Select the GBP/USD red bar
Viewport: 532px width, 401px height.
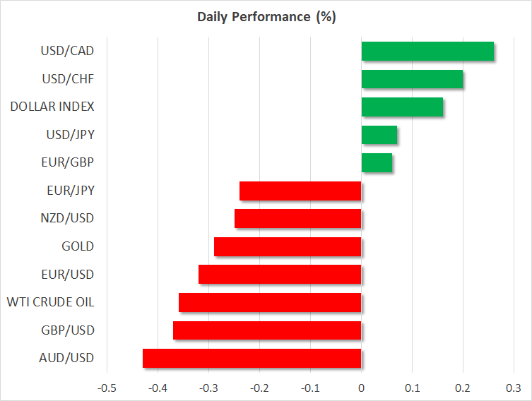point(267,330)
